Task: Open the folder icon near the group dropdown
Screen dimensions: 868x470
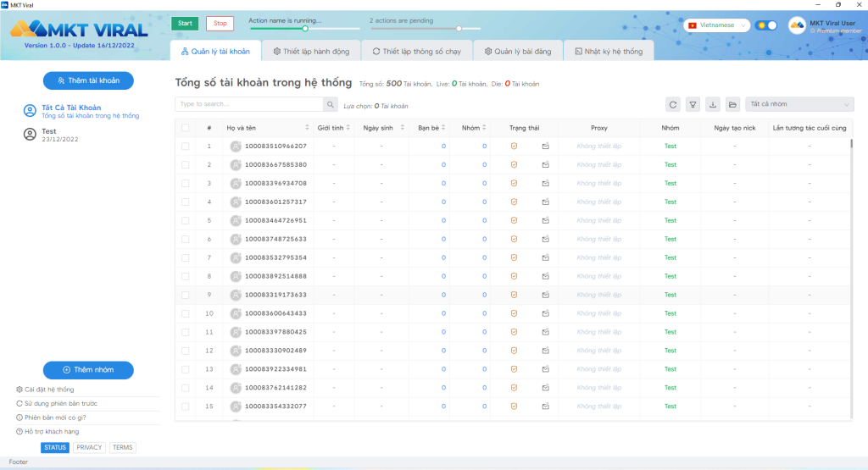Action: [732, 104]
